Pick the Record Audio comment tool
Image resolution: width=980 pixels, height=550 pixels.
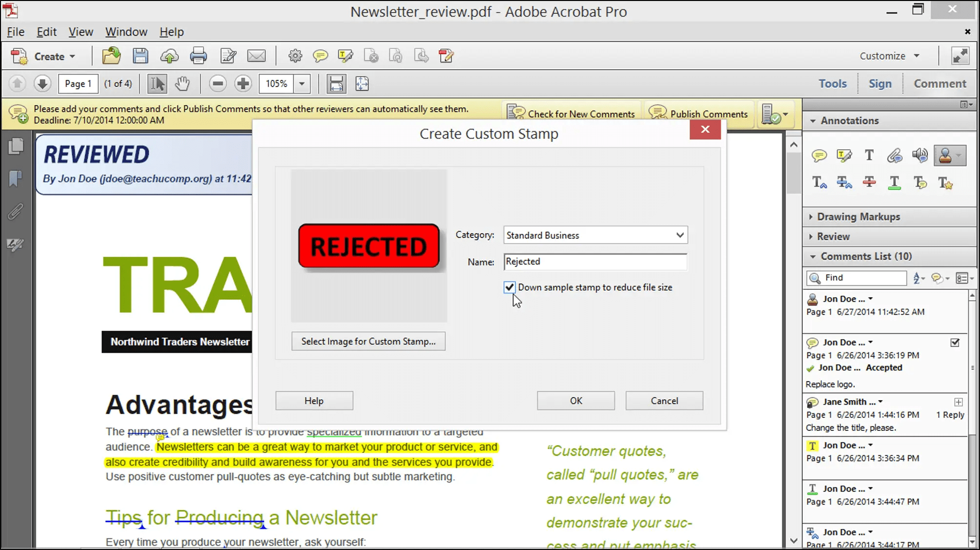(920, 155)
